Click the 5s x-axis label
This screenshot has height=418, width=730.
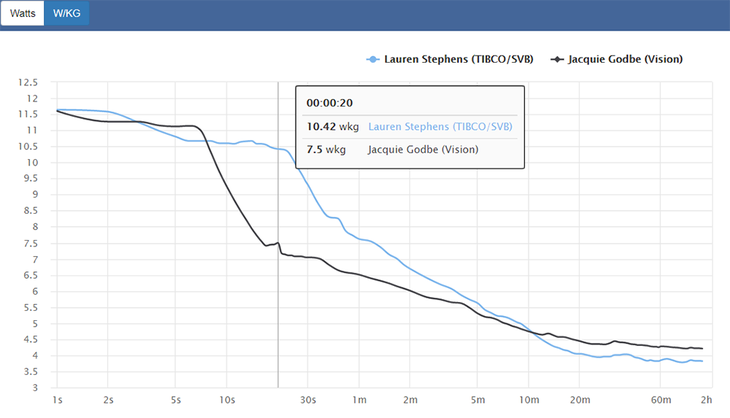176,400
